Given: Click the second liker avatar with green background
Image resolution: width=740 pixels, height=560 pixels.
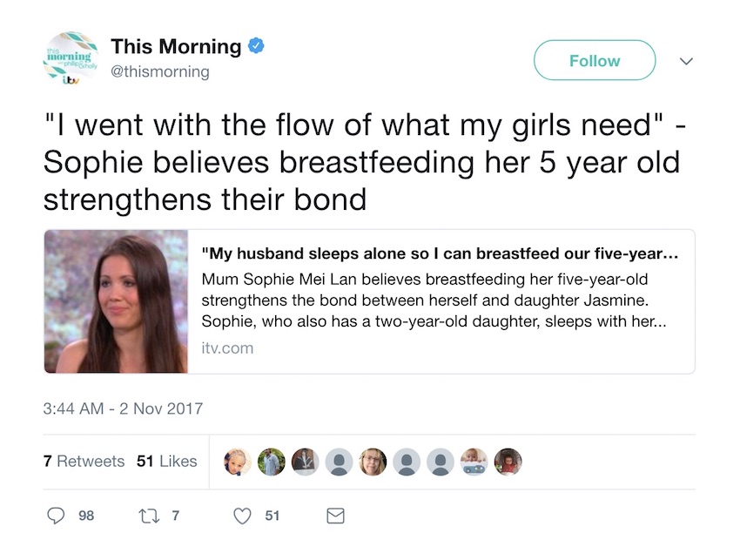Looking at the screenshot, I should (272, 462).
